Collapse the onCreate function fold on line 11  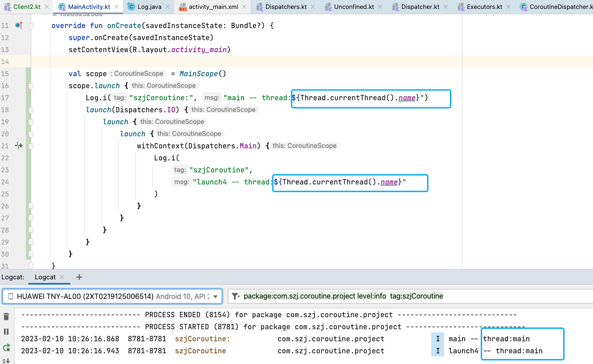(31, 26)
